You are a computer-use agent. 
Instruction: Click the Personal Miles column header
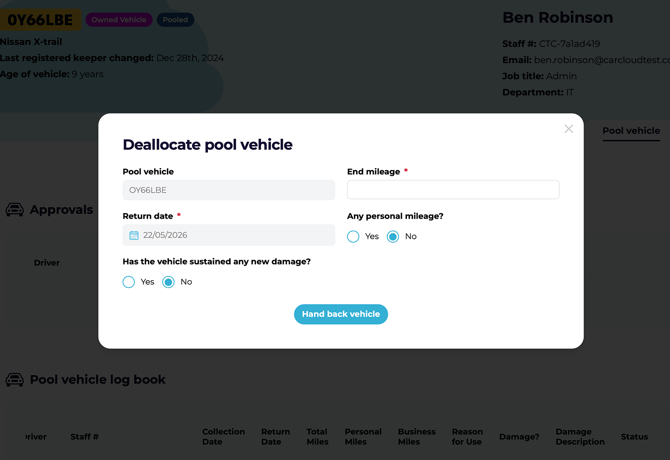363,437
